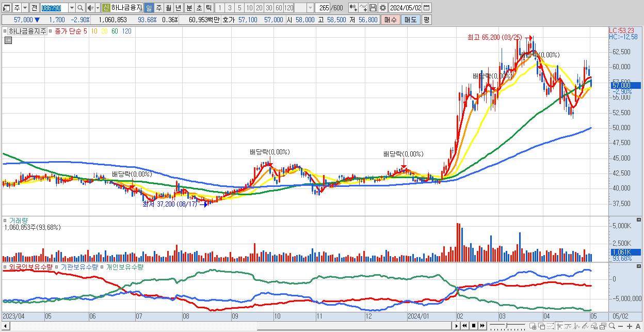Image resolution: width=644 pixels, height=332 pixels.
Task: Click the chart zoom slider at bottom
Action: point(507,326)
